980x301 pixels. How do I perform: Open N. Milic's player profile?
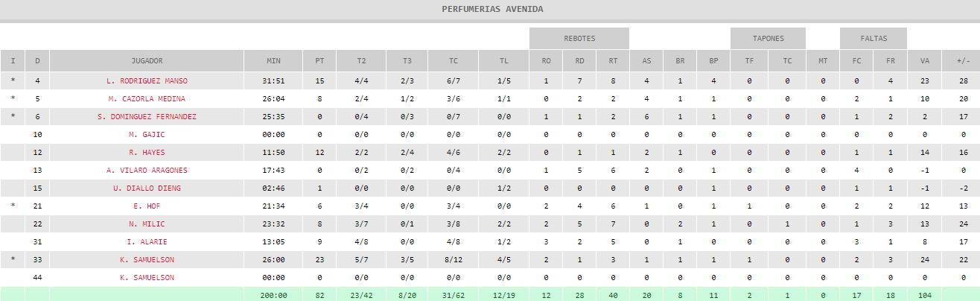tap(147, 224)
